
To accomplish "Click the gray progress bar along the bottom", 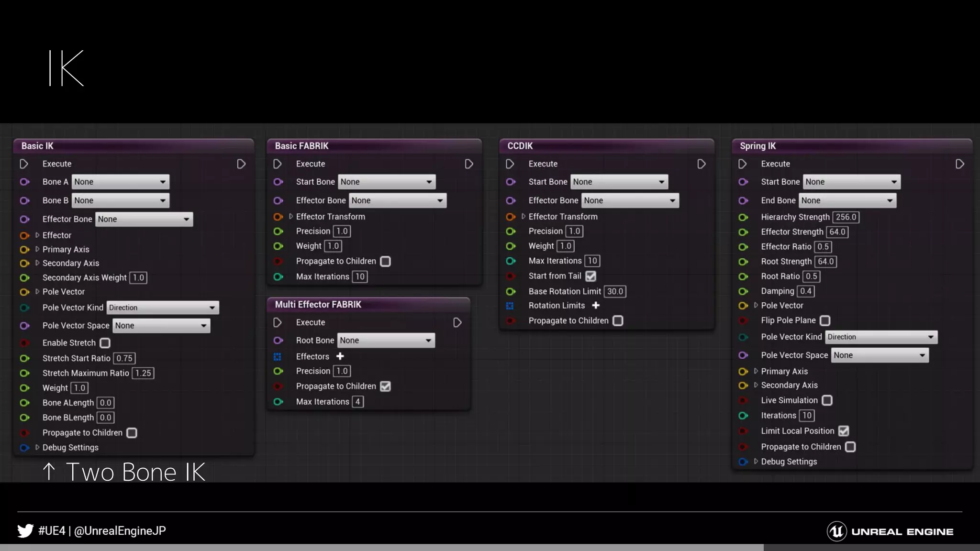I will tap(382, 547).
